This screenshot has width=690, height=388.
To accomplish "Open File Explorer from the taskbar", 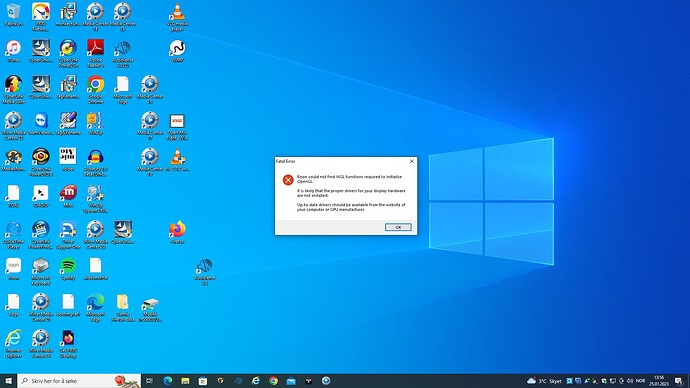I will (185, 381).
